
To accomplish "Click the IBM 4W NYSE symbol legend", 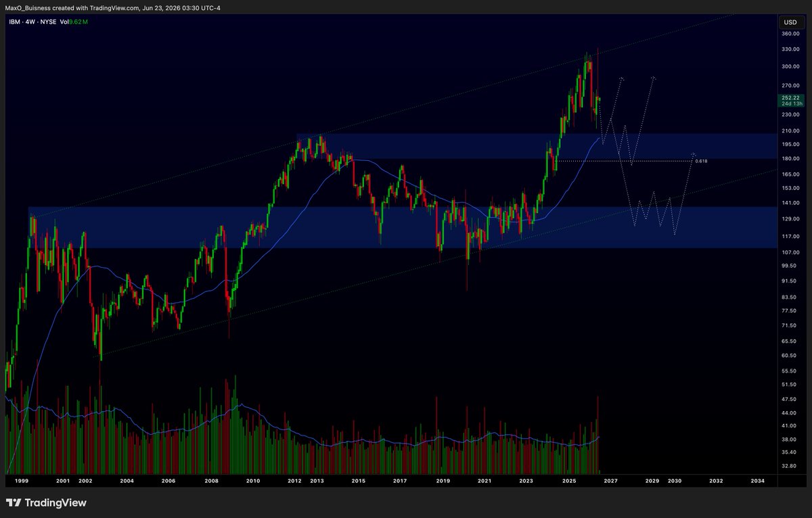I will (x=33, y=22).
